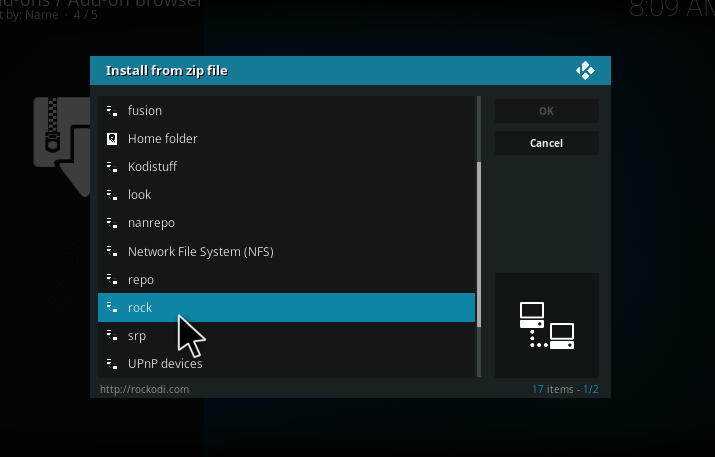
Task: Select the repo source
Action: click(x=286, y=279)
